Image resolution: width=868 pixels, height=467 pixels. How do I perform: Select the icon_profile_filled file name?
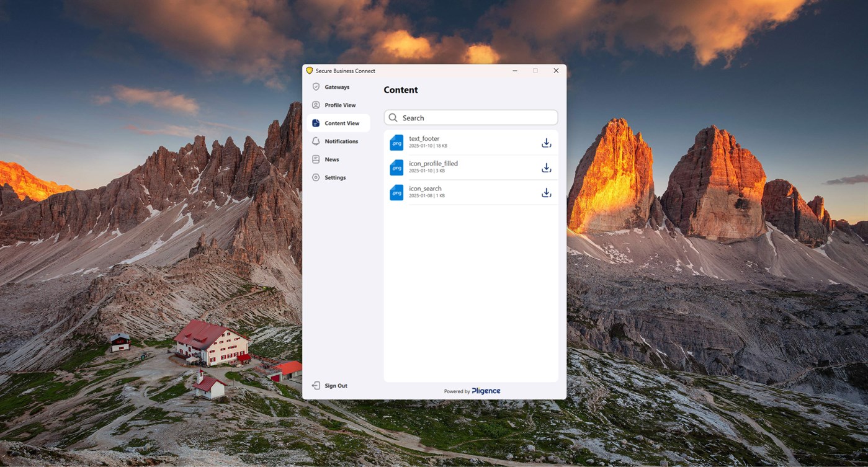434,164
